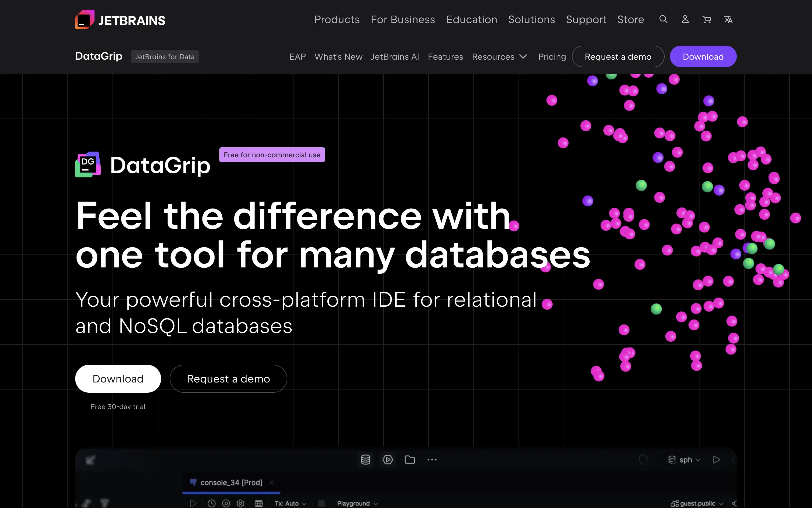Viewport: 812px width, 508px height.
Task: Open the For Business menu
Action: pos(403,19)
